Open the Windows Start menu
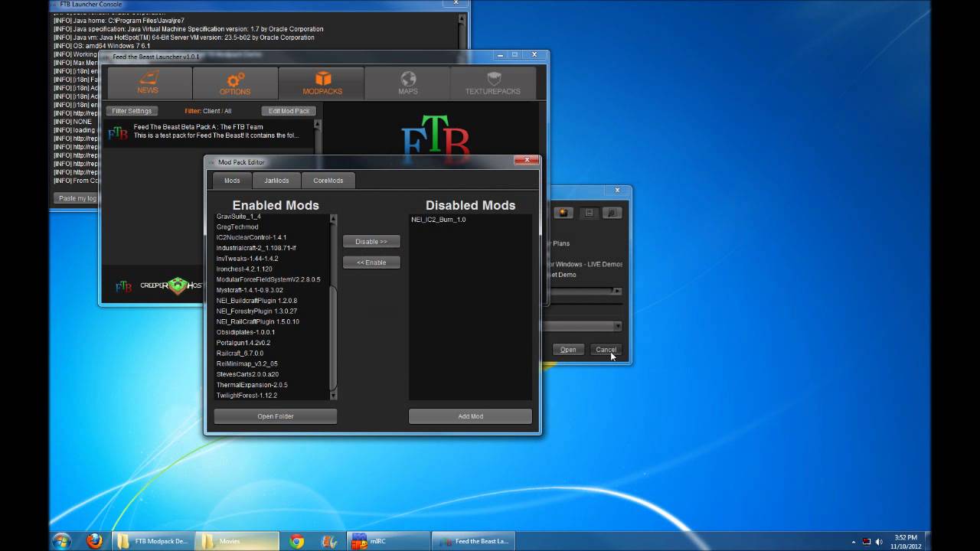980x551 pixels. click(61, 541)
